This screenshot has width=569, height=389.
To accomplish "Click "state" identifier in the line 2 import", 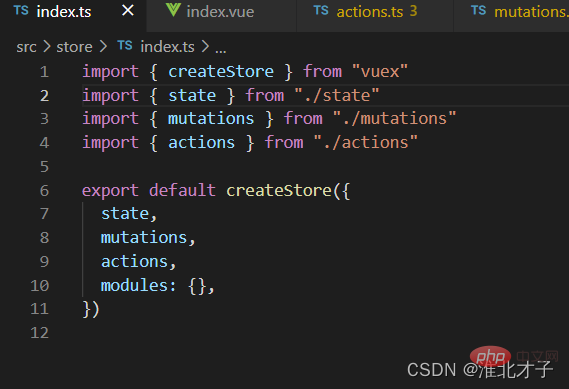I will (x=192, y=95).
